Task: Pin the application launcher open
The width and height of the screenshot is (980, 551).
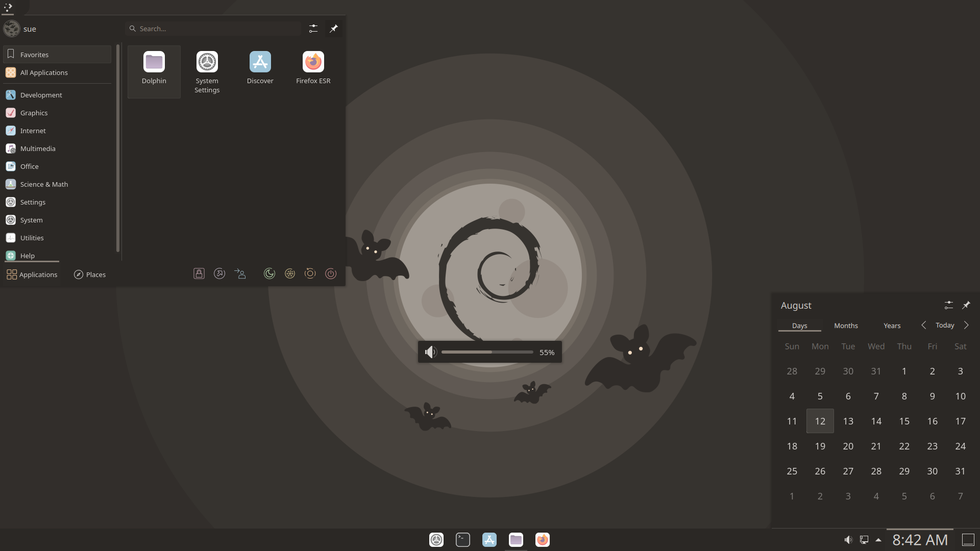Action: pyautogui.click(x=334, y=29)
